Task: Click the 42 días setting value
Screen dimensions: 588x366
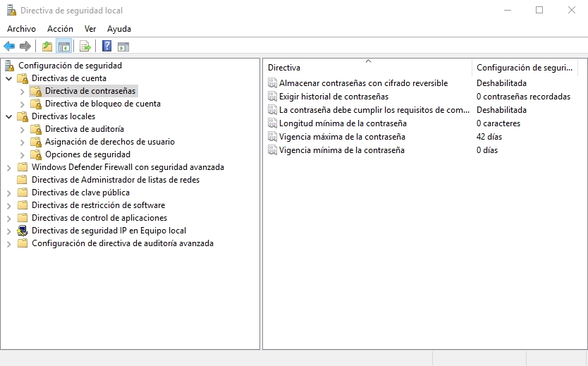Action: pyautogui.click(x=489, y=137)
